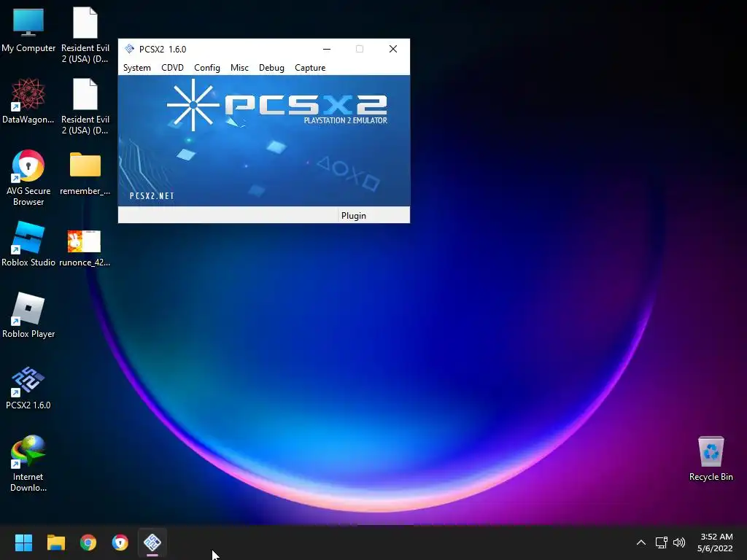Select the Recycle Bin icon
Image resolution: width=747 pixels, height=560 pixels.
711,458
